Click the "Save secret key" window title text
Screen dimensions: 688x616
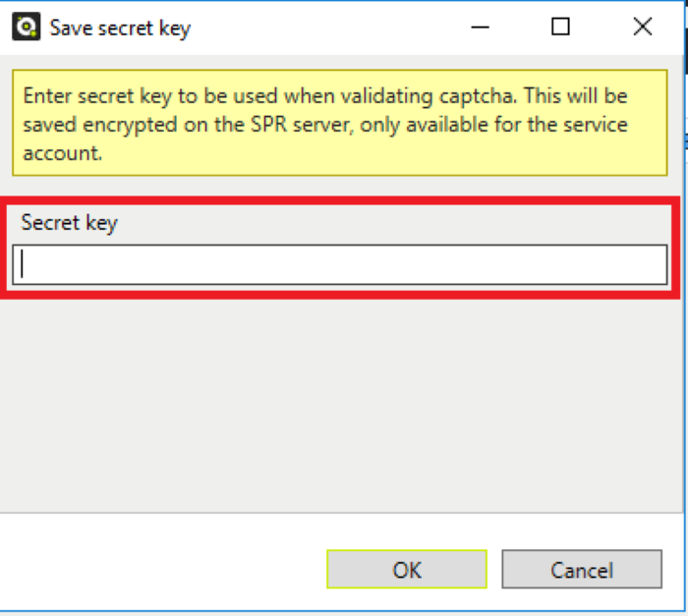120,28
